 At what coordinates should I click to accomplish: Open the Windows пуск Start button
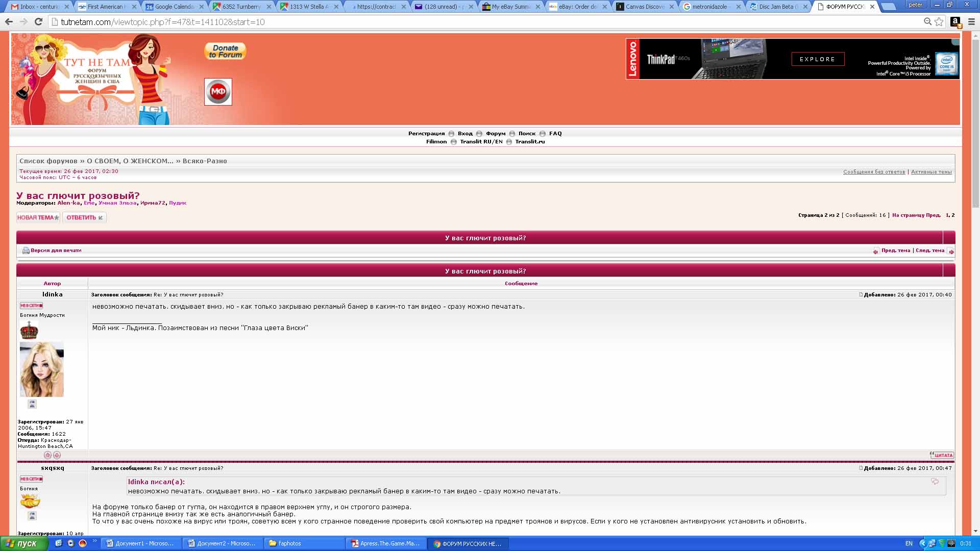(23, 543)
